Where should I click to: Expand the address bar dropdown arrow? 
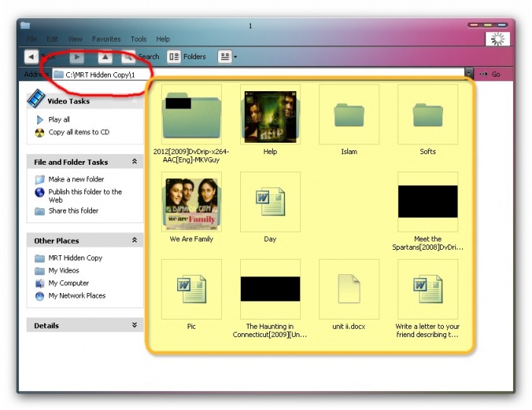[469, 74]
